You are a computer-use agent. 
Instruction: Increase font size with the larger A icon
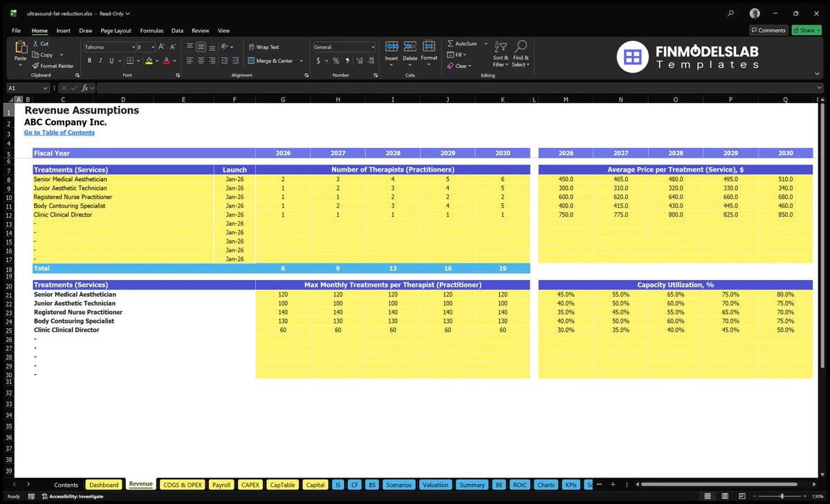[162, 47]
